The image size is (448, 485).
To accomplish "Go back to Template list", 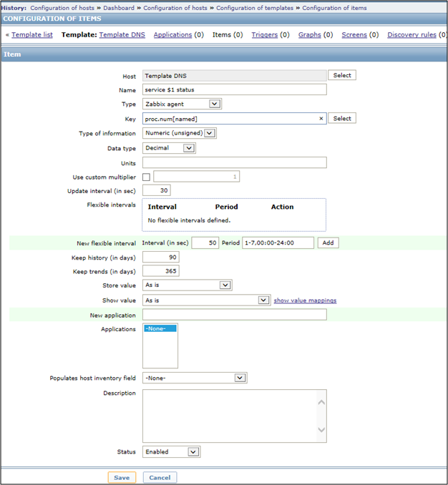I will click(x=32, y=34).
